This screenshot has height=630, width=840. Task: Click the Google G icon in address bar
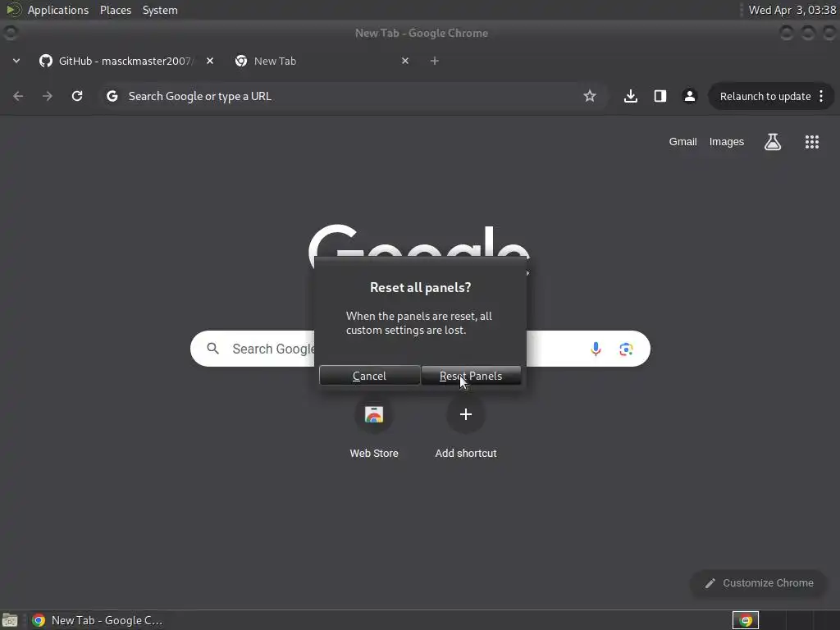[x=112, y=96]
